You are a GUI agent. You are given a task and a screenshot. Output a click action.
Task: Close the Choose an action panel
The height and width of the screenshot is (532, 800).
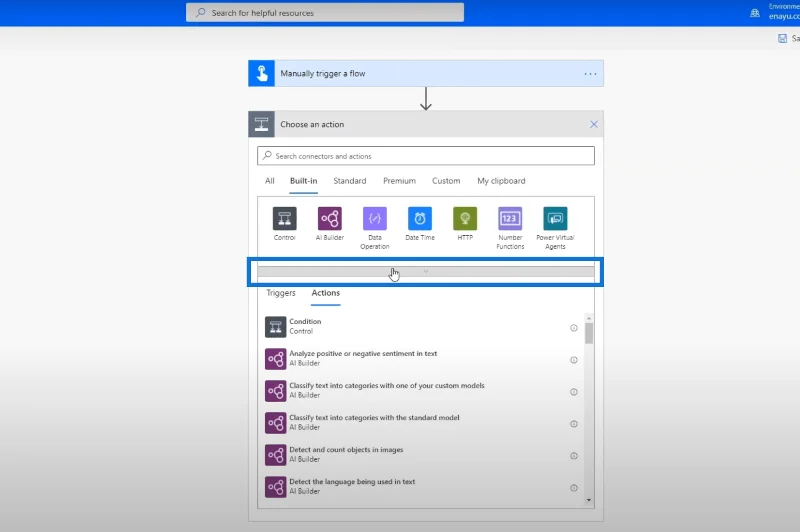[594, 124]
